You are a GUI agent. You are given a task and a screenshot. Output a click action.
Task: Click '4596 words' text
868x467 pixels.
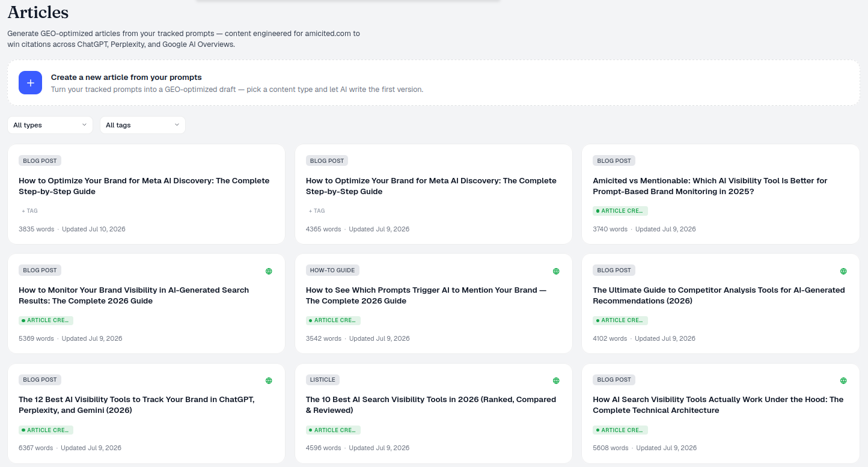323,448
